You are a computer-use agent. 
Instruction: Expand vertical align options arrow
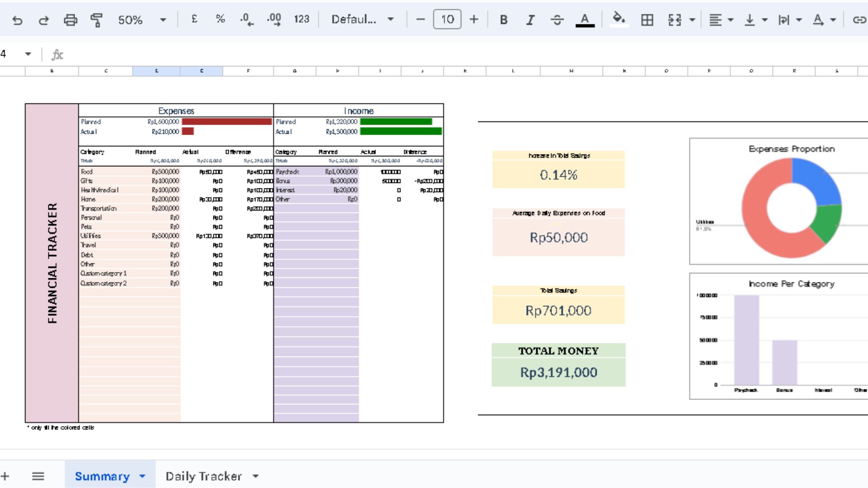point(765,20)
